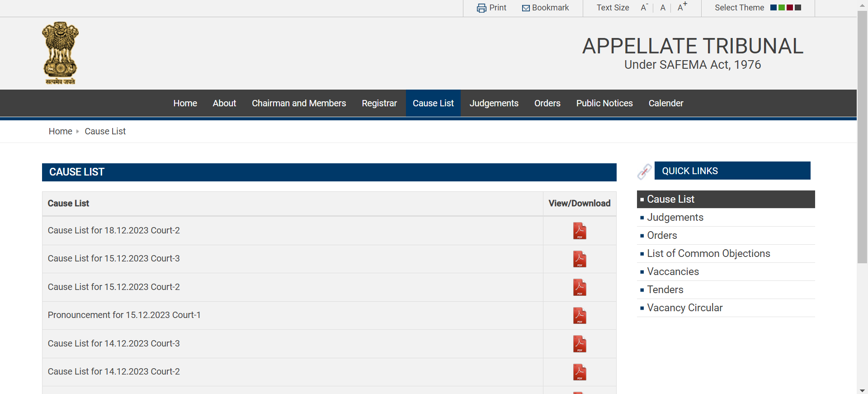The width and height of the screenshot is (868, 394).
Task: Select the dark red theme swatch
Action: [x=790, y=8]
